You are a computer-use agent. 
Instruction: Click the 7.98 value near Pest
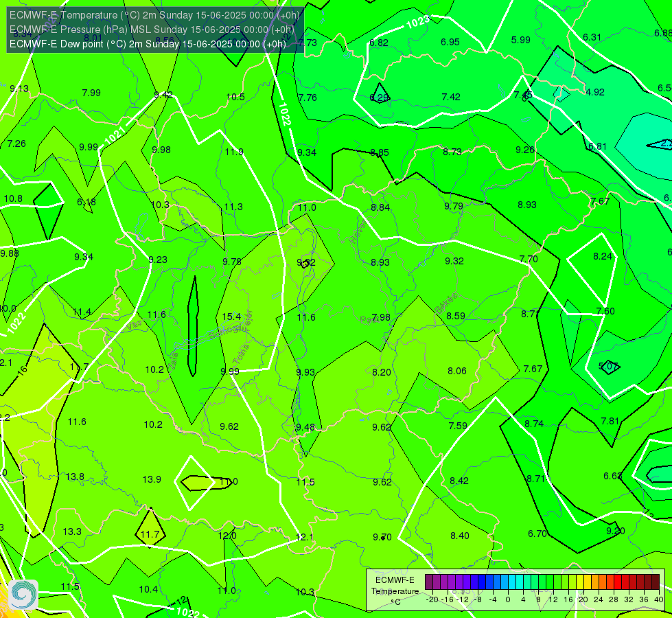[x=381, y=317]
